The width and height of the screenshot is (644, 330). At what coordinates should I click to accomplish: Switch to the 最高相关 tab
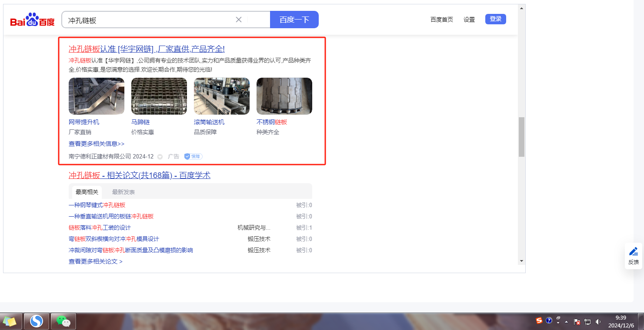[x=87, y=192]
